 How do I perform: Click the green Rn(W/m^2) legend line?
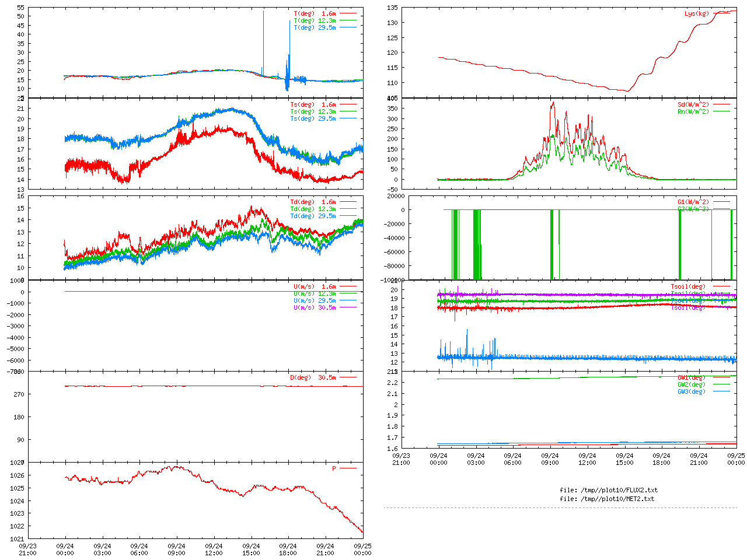(721, 111)
